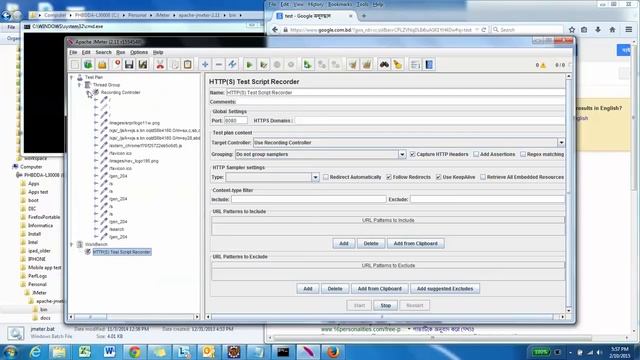Select Recording Controller in the tree
640x360 pixels.
coord(120,93)
